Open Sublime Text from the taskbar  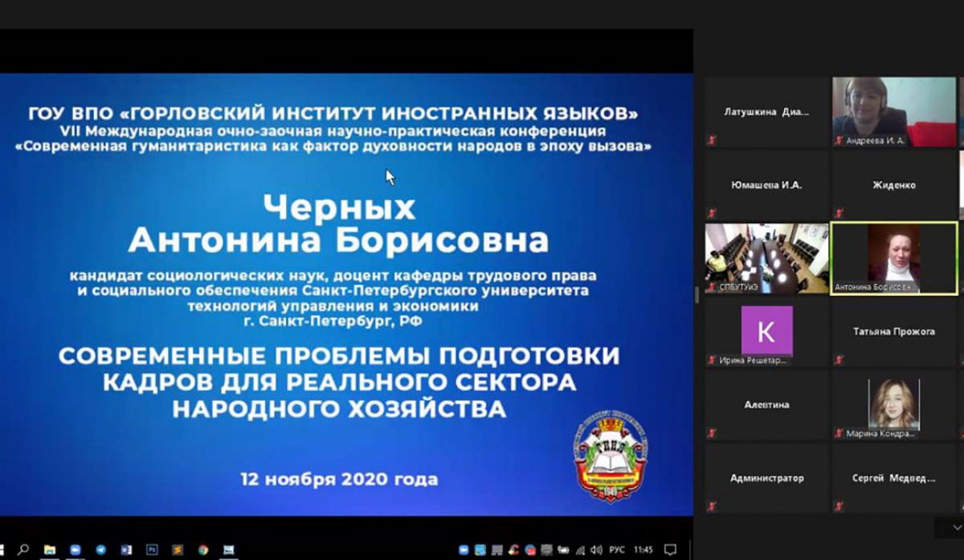click(x=178, y=550)
